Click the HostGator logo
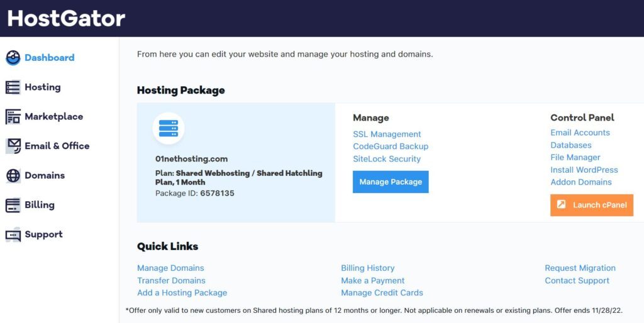This screenshot has height=323, width=644. 66,18
